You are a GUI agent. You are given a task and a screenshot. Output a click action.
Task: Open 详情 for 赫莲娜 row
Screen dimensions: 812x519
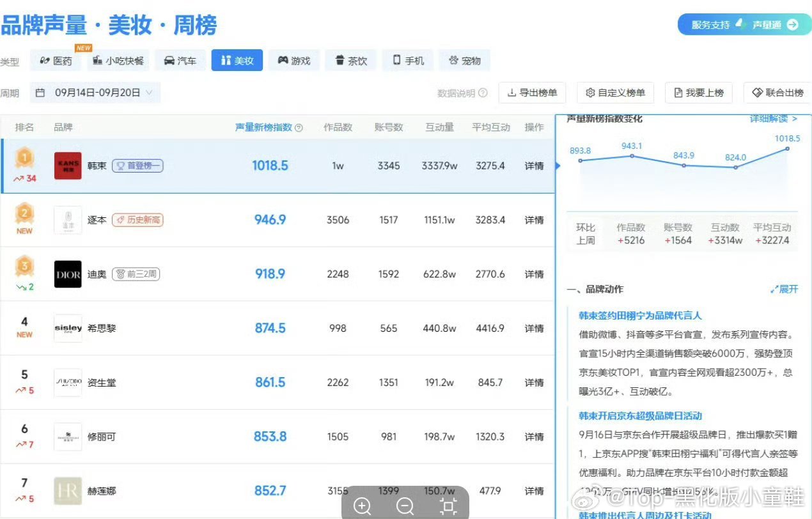pyautogui.click(x=535, y=492)
